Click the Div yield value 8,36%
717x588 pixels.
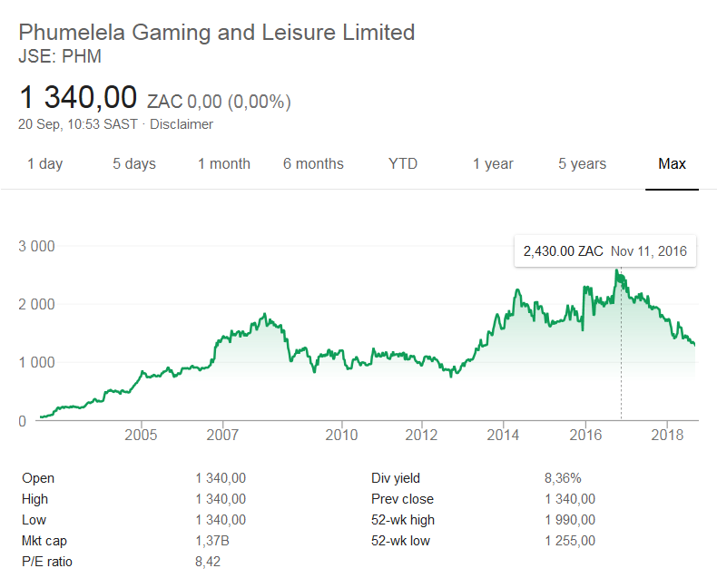562,478
